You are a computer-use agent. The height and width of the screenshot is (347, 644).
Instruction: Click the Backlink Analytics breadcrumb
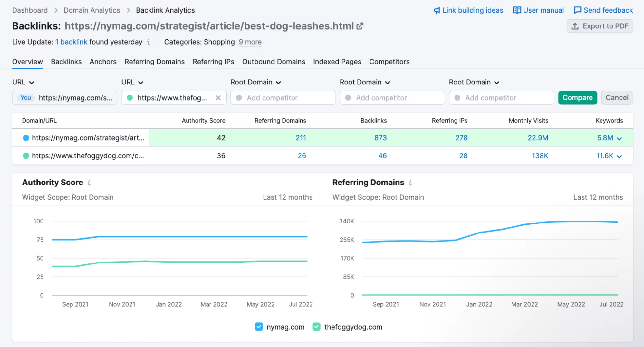pyautogui.click(x=165, y=10)
